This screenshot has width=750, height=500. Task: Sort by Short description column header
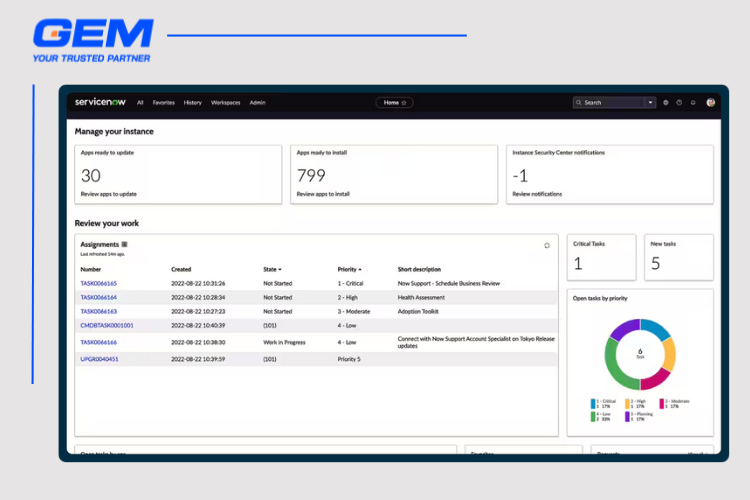(x=419, y=269)
